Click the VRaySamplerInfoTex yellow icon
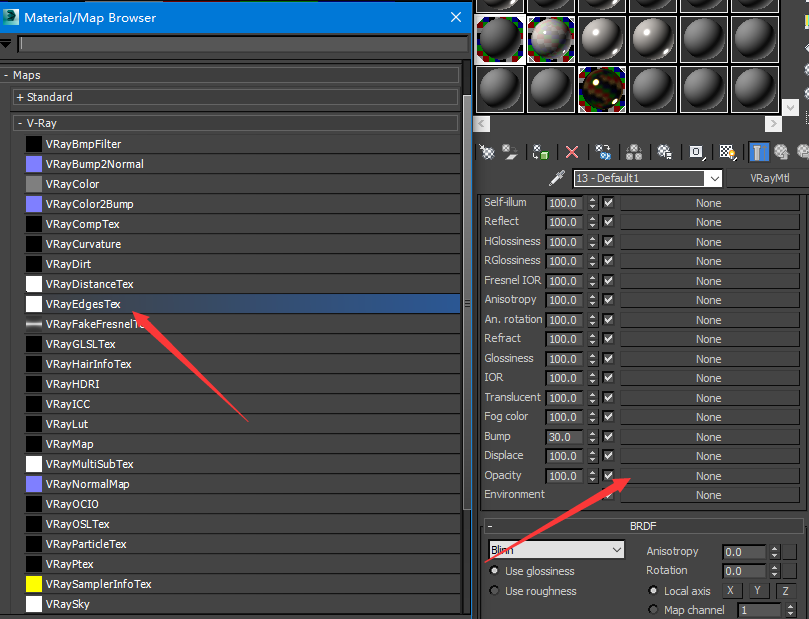The width and height of the screenshot is (809, 619). [x=34, y=584]
